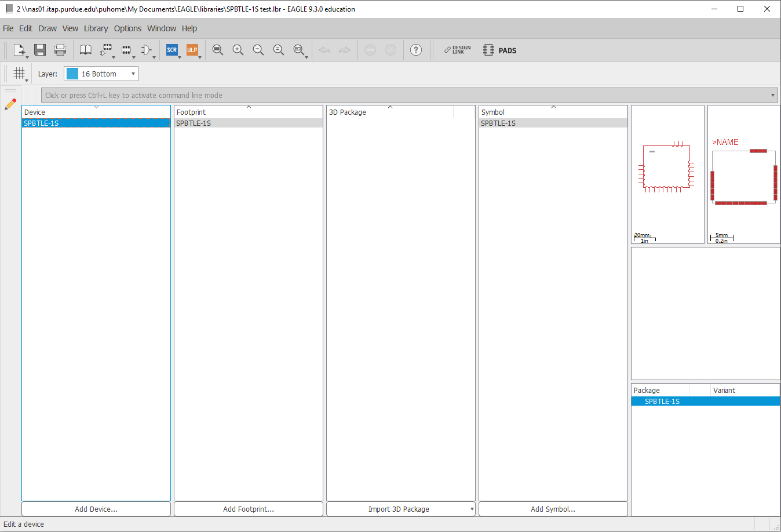Screen dimensions: 781x532
Task: Click the Add Footprint... button
Action: point(249,509)
